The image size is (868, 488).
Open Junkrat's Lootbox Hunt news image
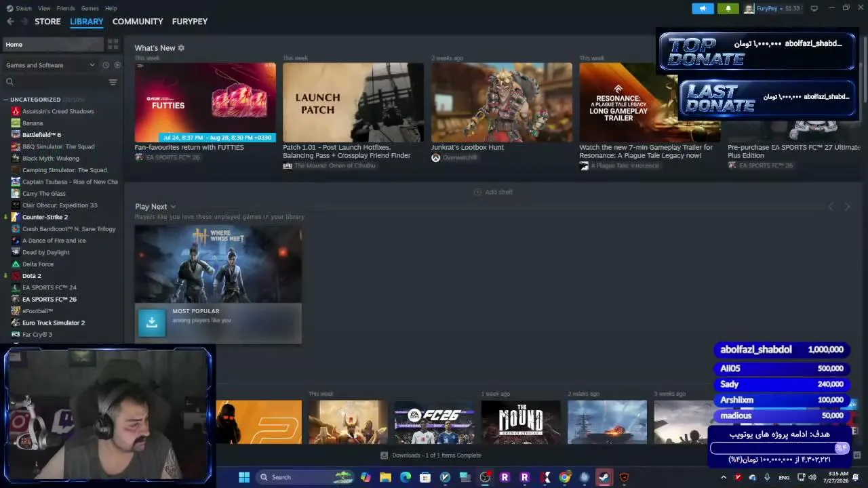pyautogui.click(x=502, y=102)
